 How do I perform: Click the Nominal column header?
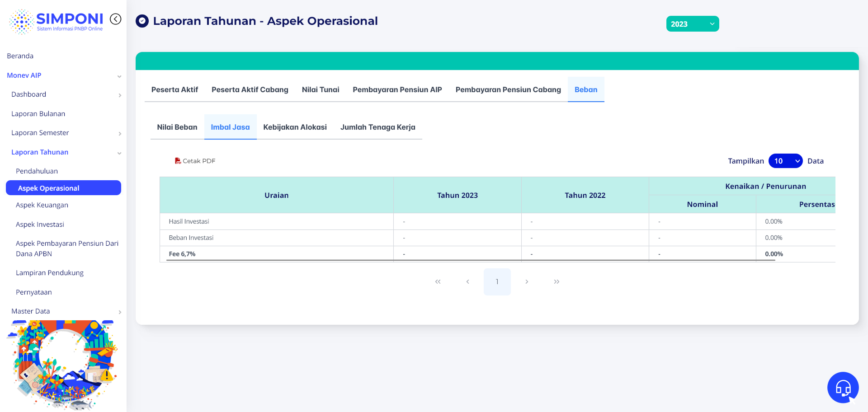coord(702,204)
